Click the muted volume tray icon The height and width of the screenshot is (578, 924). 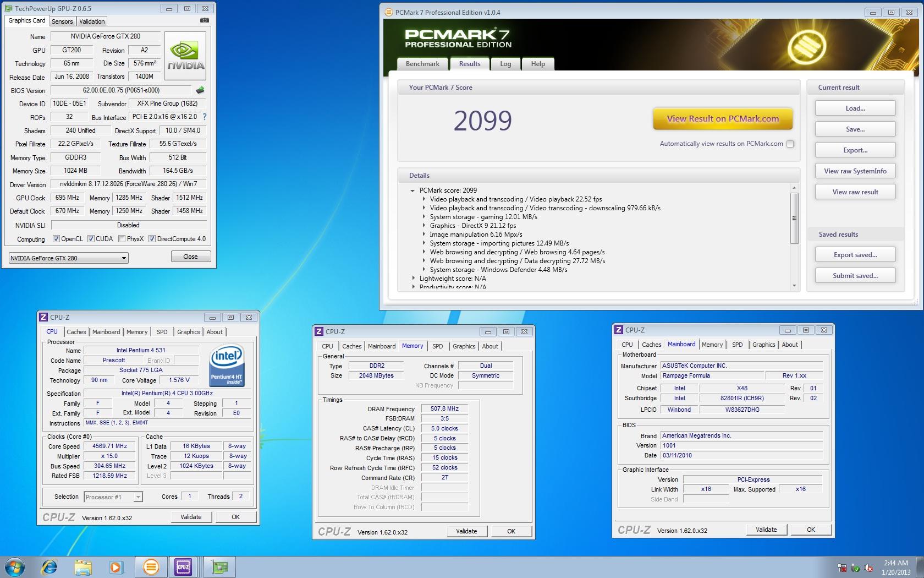tap(868, 568)
